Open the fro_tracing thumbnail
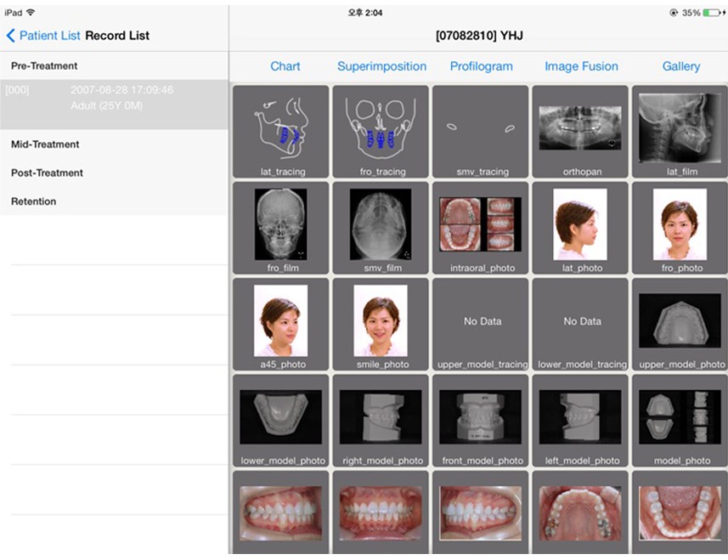The image size is (728, 560). (381, 131)
